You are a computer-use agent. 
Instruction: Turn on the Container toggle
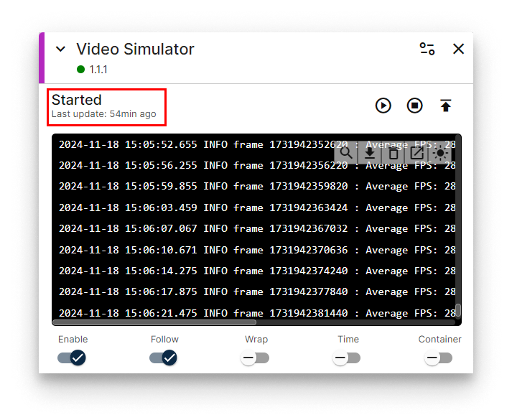pos(439,358)
